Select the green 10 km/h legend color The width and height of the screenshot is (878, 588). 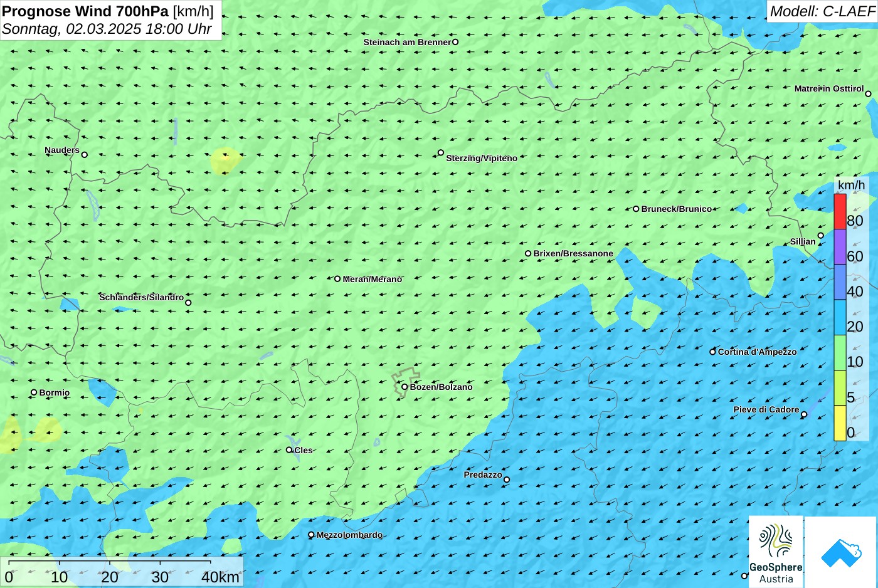coord(840,353)
